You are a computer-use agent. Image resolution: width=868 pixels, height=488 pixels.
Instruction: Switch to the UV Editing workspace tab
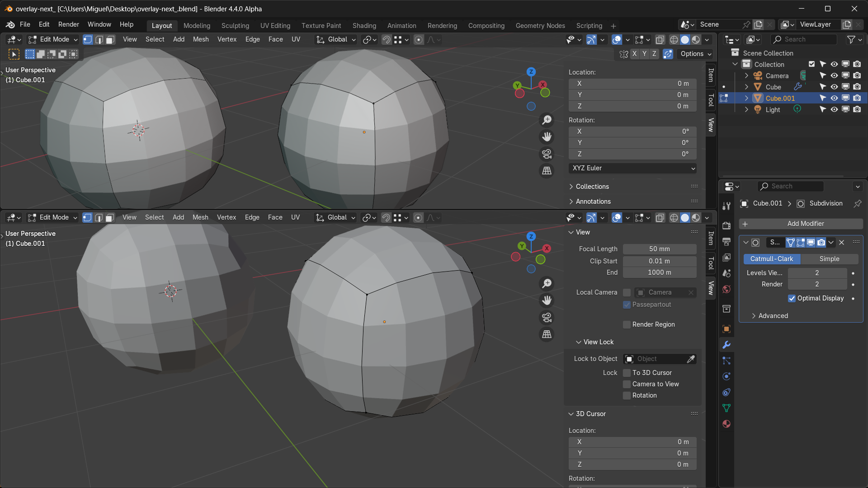pyautogui.click(x=275, y=26)
